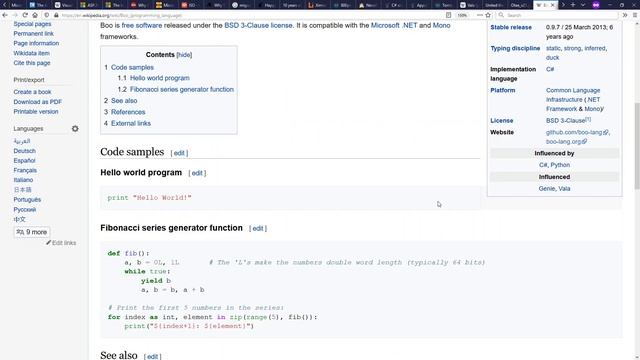Jump to '1.1 Hello world program' entry
The height and width of the screenshot is (360, 640).
[x=153, y=78]
